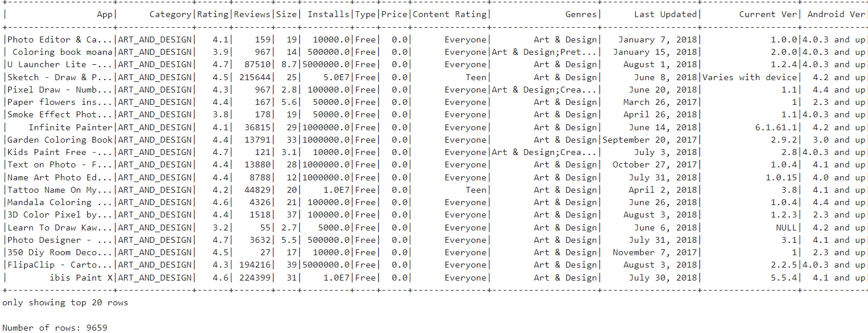868x333 pixels.
Task: Click the "Tattoo Name On My..." cell
Action: [60, 190]
